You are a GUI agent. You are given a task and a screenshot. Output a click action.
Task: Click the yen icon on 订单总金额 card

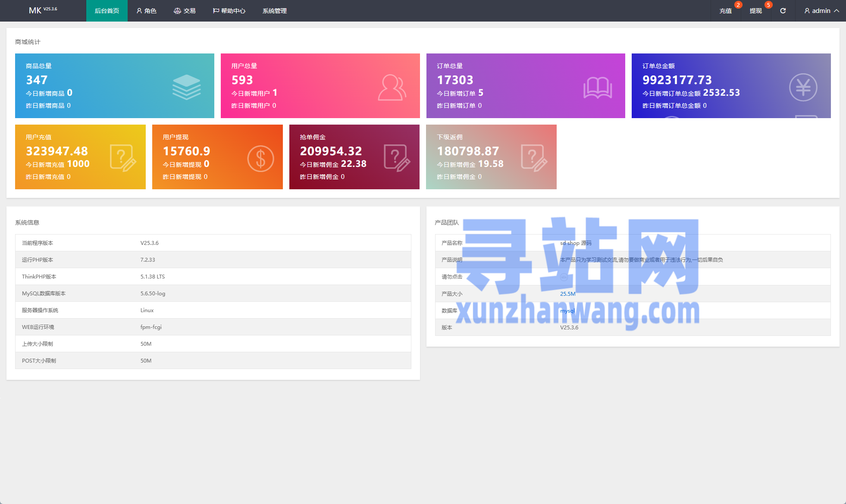(803, 88)
